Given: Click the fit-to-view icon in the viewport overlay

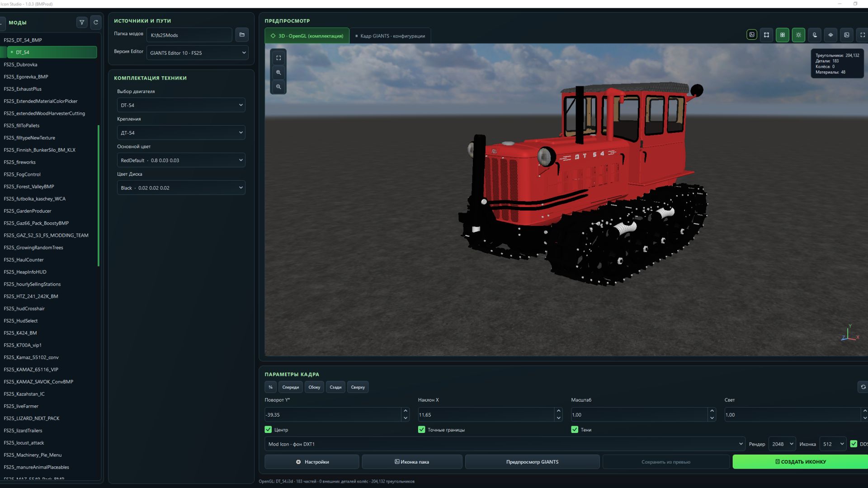Looking at the screenshot, I should (278, 58).
